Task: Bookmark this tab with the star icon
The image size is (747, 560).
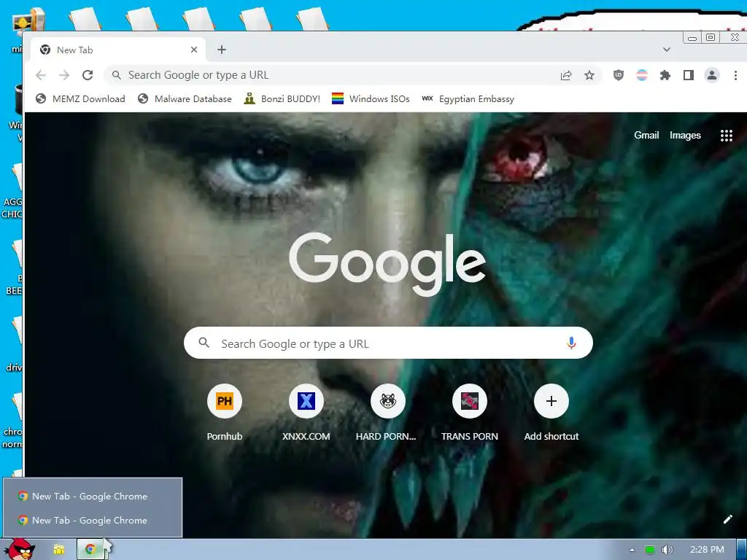Action: click(589, 75)
